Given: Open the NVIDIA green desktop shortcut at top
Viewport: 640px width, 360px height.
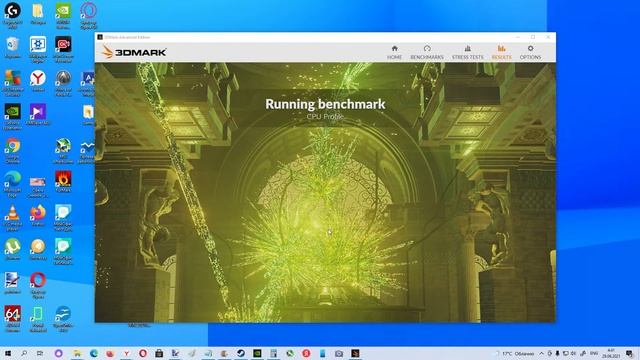Looking at the screenshot, I should pyautogui.click(x=63, y=16).
